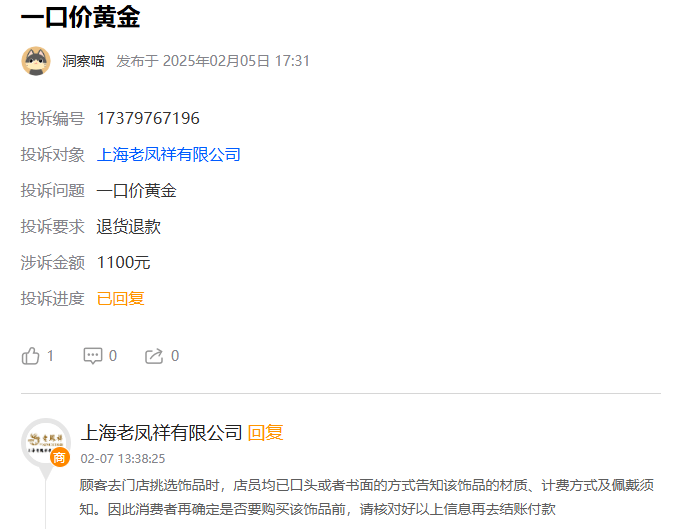Click the merchant reply paragraph text
This screenshot has width=681, height=529.
click(x=367, y=497)
